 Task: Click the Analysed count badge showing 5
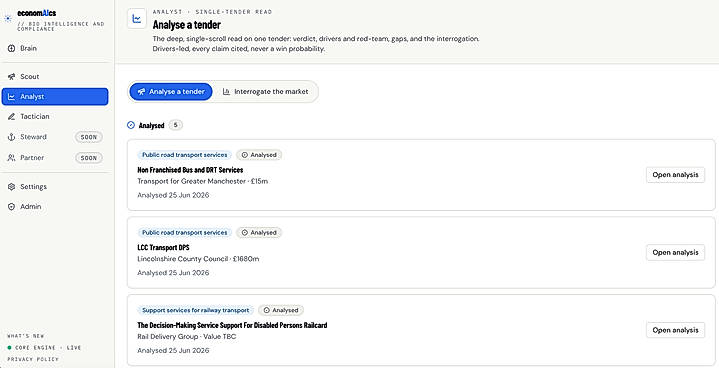tap(176, 125)
